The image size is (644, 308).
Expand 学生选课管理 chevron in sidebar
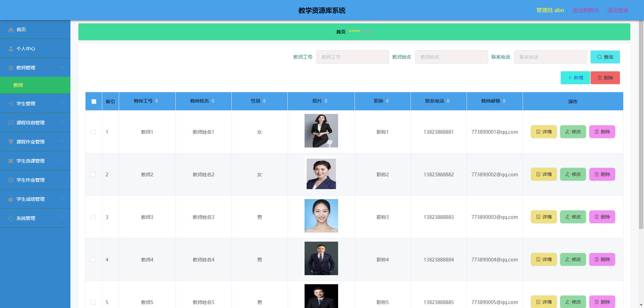62,161
